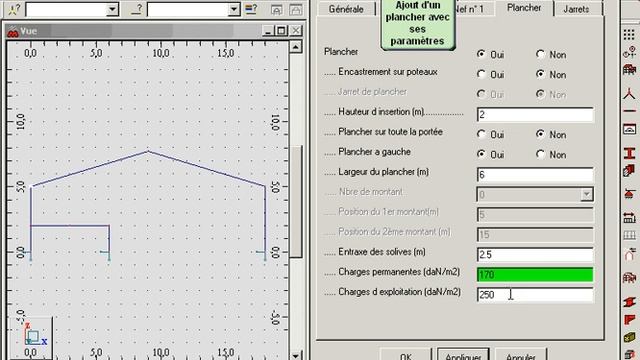
Task: Click the grayed Position du 2ème montant field
Action: pyautogui.click(x=535, y=235)
